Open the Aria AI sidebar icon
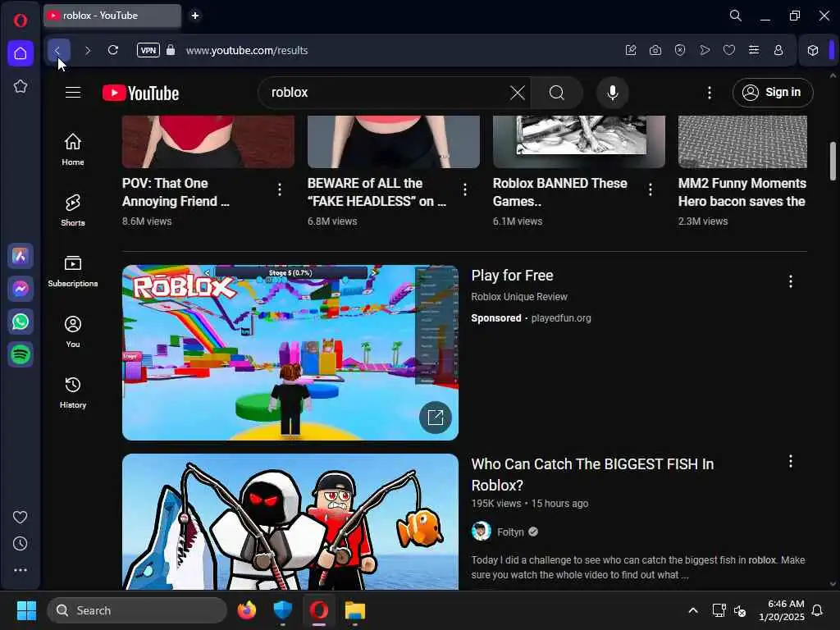This screenshot has width=840, height=630. pyautogui.click(x=21, y=256)
